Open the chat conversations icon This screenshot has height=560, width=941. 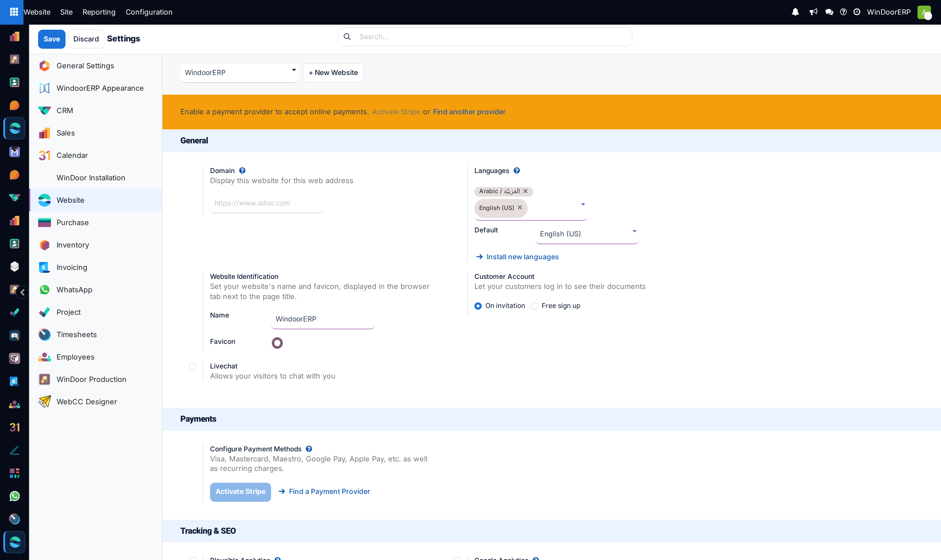(x=829, y=12)
